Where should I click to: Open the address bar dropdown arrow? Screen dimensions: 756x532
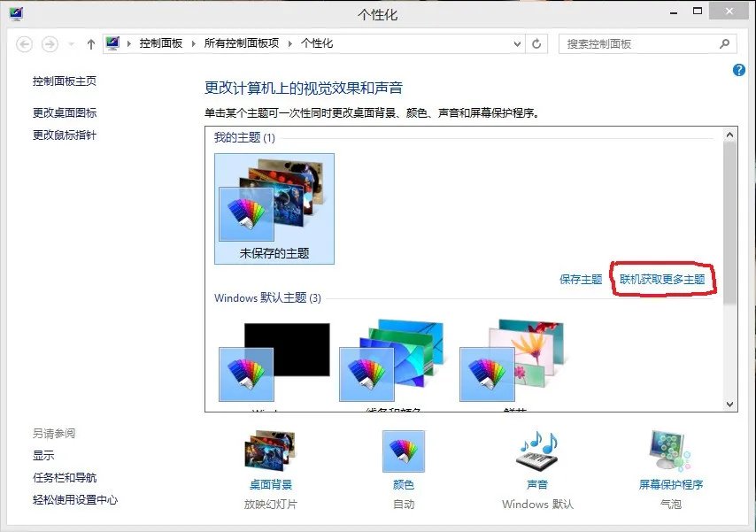516,42
